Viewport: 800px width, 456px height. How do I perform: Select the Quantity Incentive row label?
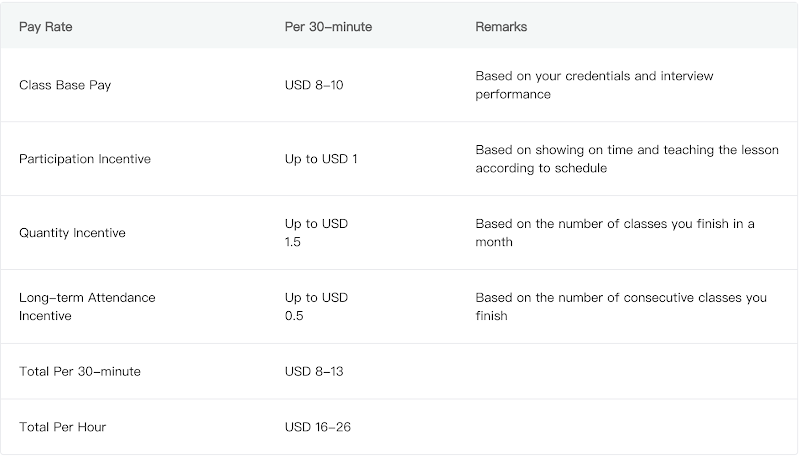(72, 233)
